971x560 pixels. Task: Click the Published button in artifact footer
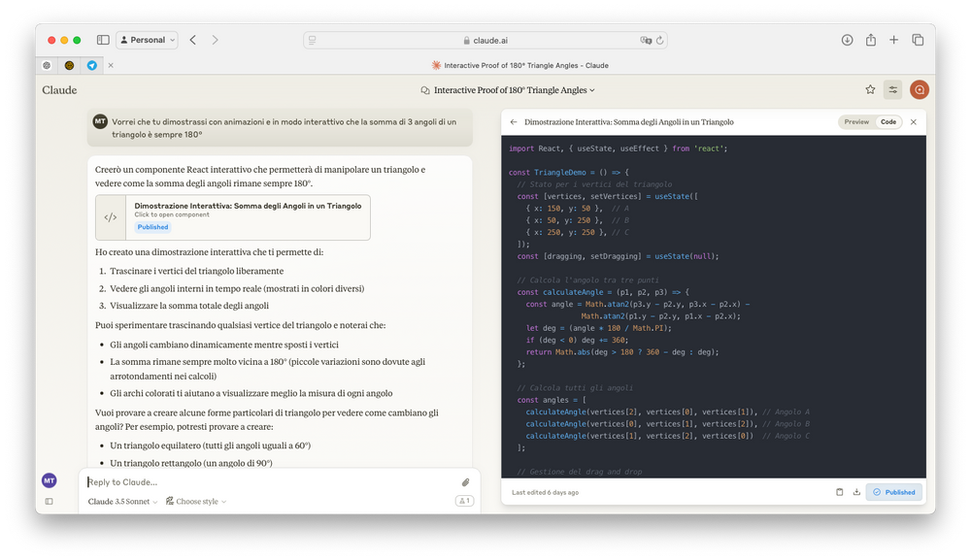pyautogui.click(x=894, y=492)
